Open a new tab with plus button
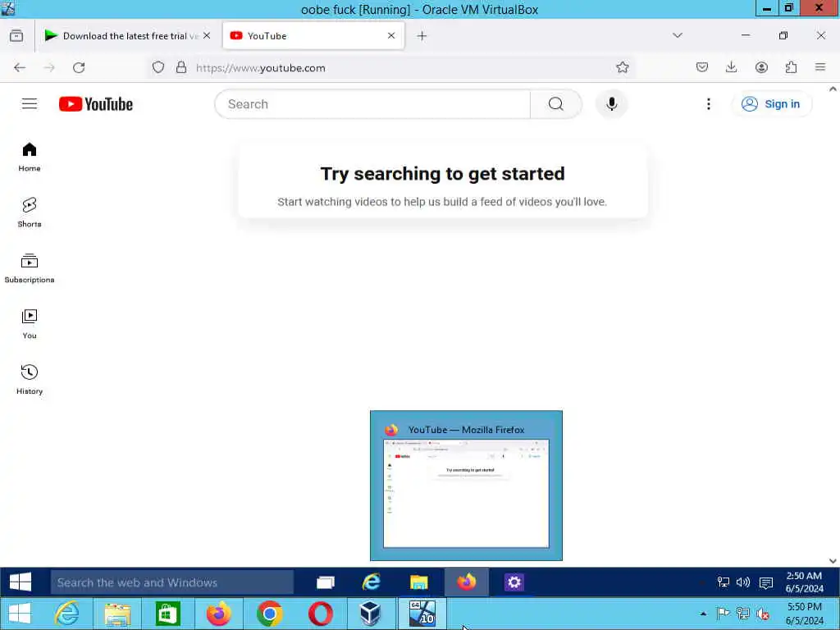 click(422, 36)
